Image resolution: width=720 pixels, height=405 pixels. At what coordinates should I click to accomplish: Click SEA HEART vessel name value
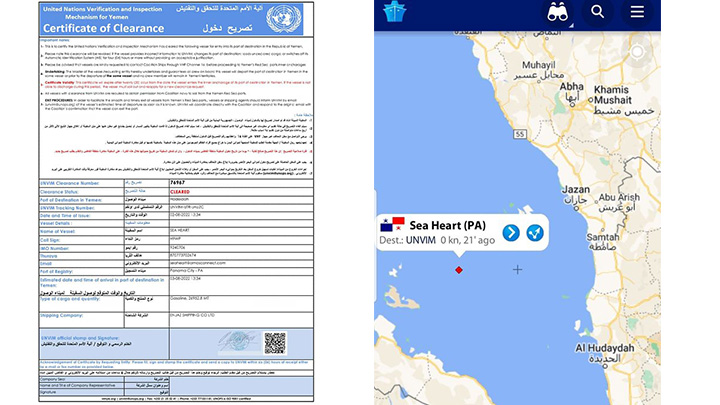(x=180, y=231)
